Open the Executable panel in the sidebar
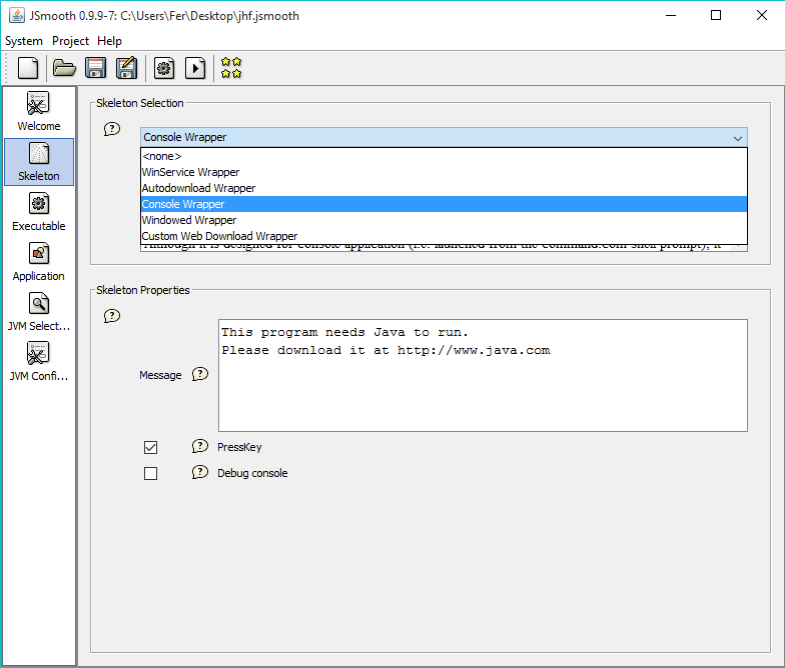Viewport: 785px width, 668px height. point(39,212)
